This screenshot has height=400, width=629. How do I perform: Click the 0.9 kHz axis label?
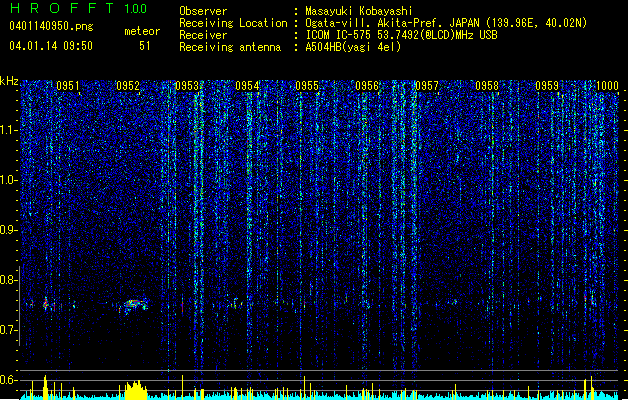(9, 230)
